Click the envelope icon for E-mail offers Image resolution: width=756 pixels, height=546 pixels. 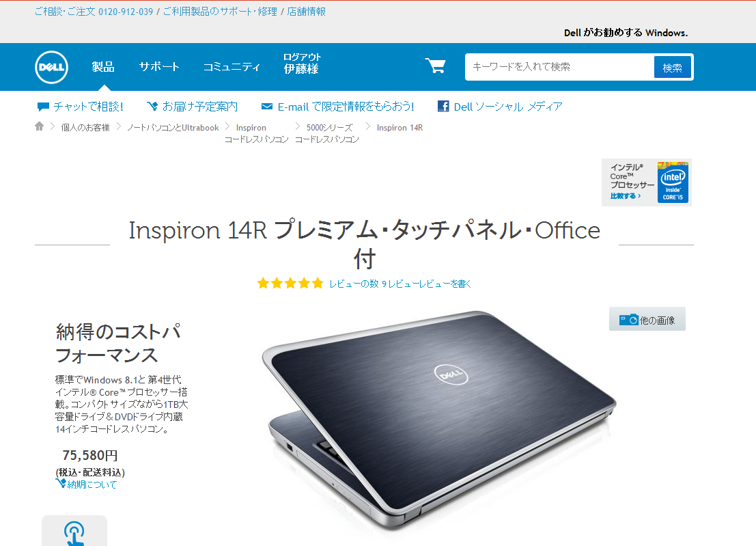pos(266,107)
